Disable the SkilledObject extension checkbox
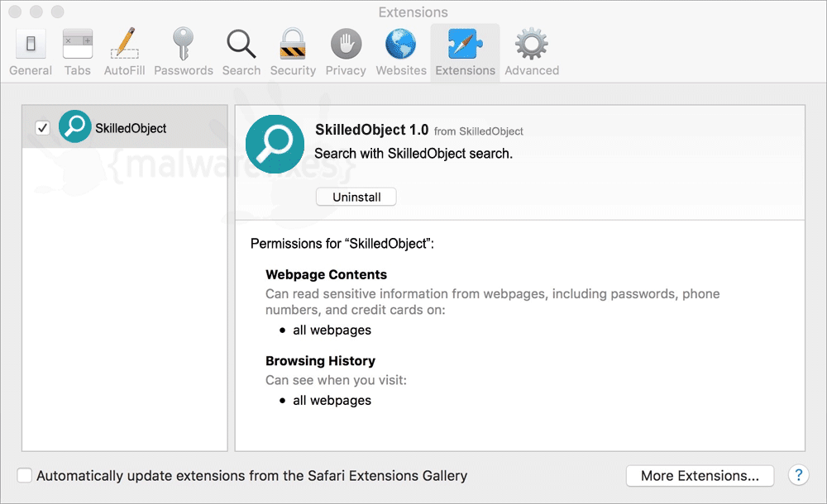The height and width of the screenshot is (504, 827). point(42,127)
